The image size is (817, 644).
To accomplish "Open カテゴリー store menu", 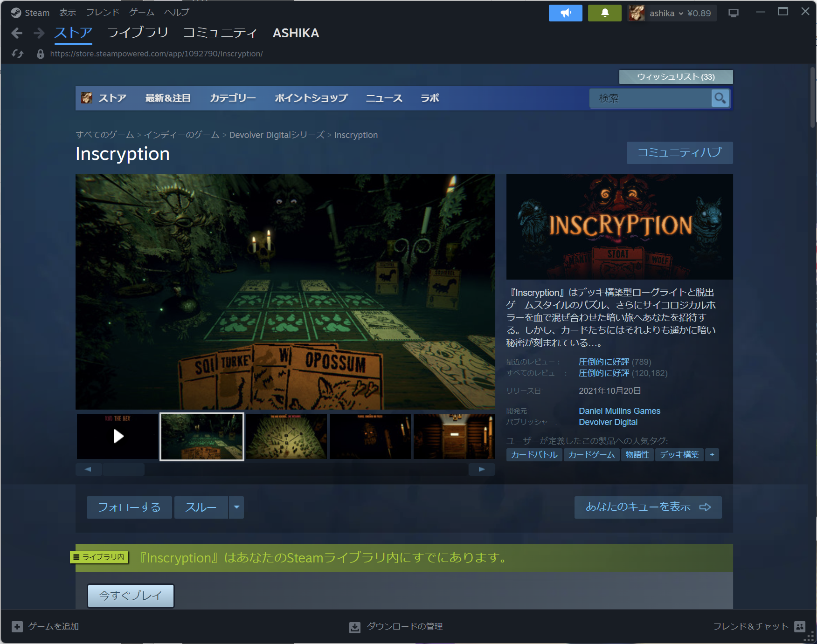I will point(233,98).
